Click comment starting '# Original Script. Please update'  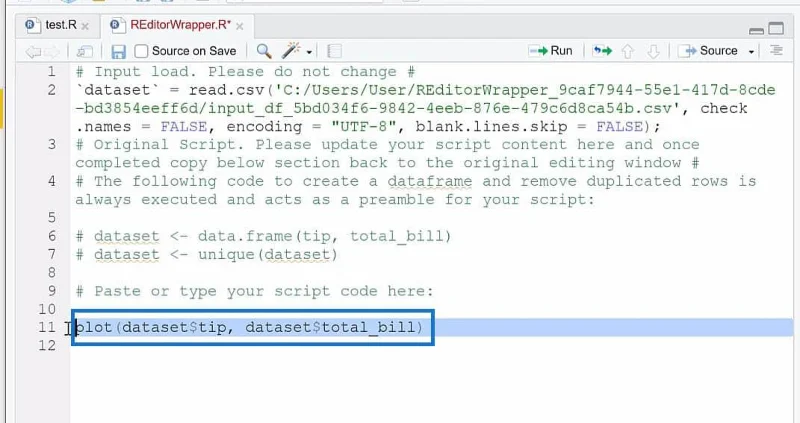coord(387,154)
